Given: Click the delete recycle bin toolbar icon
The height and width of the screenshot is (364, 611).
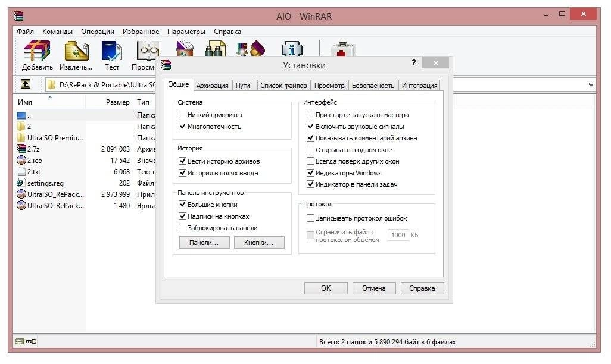Looking at the screenshot, I should tap(185, 49).
